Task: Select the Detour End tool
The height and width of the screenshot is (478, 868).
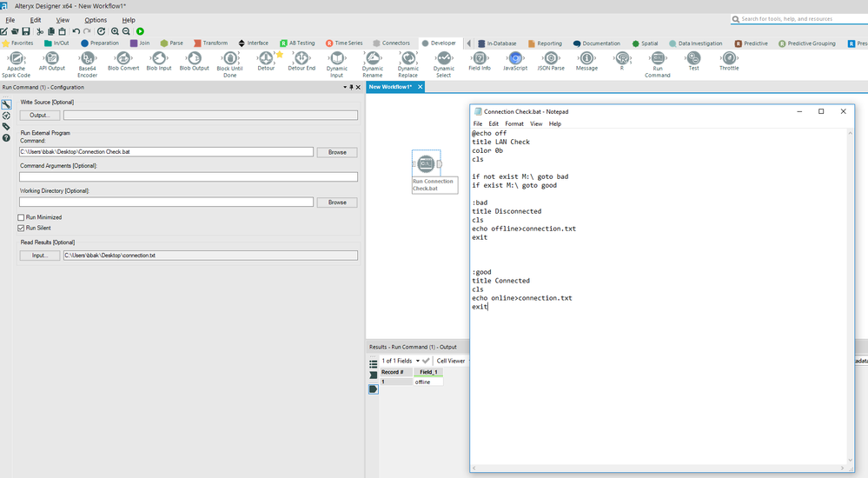Action: pos(301,62)
